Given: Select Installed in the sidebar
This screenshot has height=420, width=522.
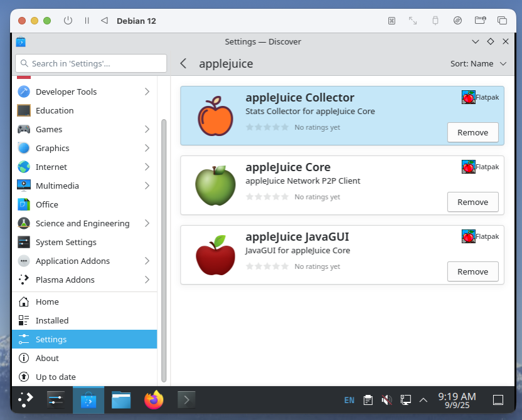Looking at the screenshot, I should [x=85, y=320].
